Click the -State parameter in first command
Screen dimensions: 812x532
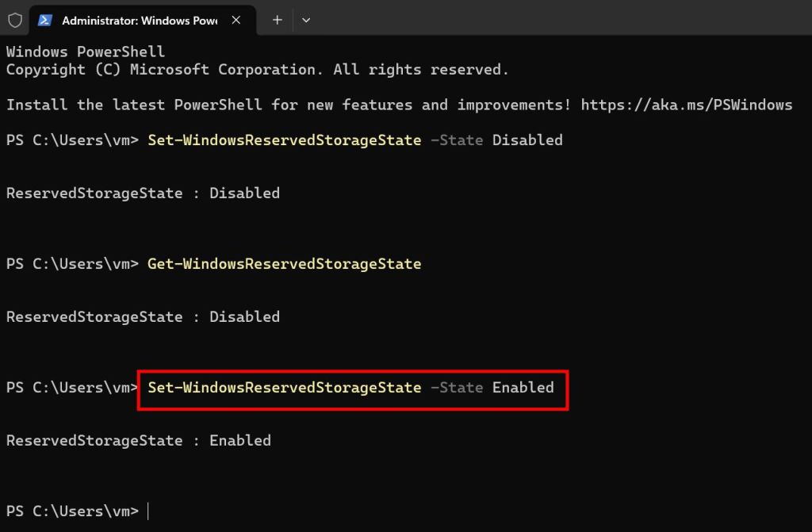(x=457, y=140)
